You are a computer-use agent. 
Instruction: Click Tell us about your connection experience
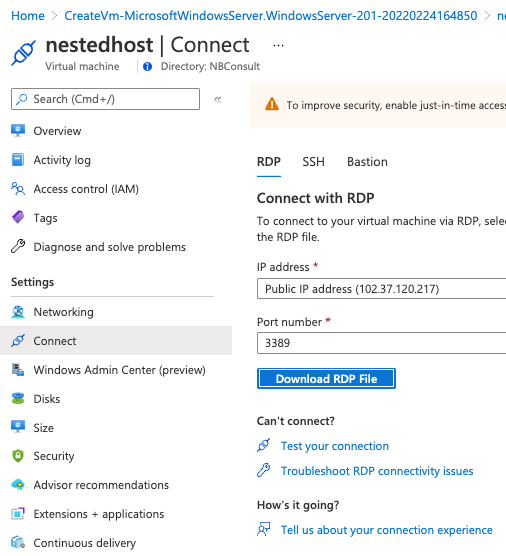coord(387,530)
